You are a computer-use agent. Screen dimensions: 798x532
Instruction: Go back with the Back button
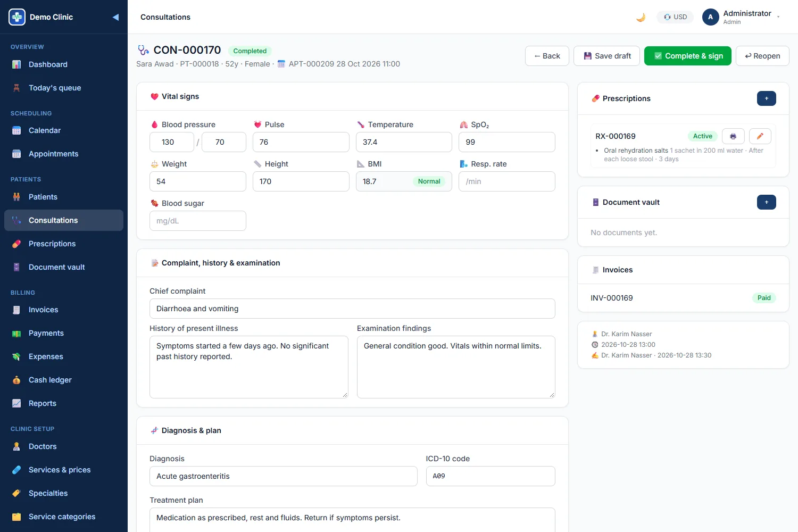click(x=547, y=56)
